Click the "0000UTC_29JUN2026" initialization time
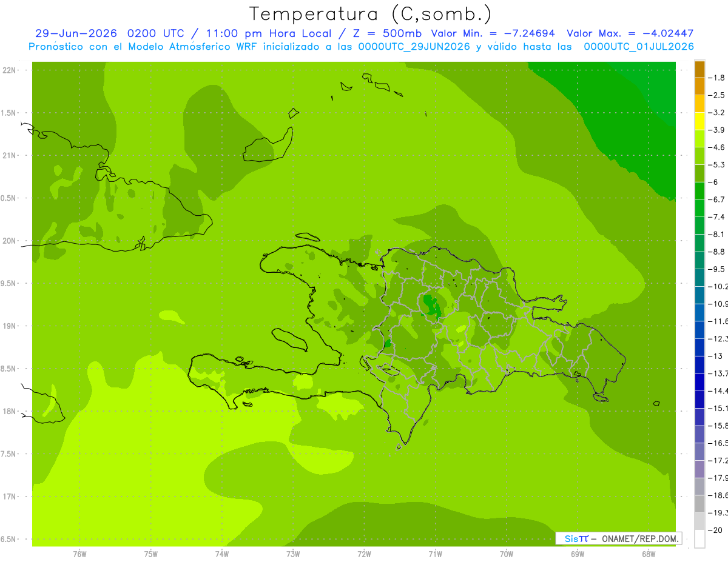 tap(414, 47)
